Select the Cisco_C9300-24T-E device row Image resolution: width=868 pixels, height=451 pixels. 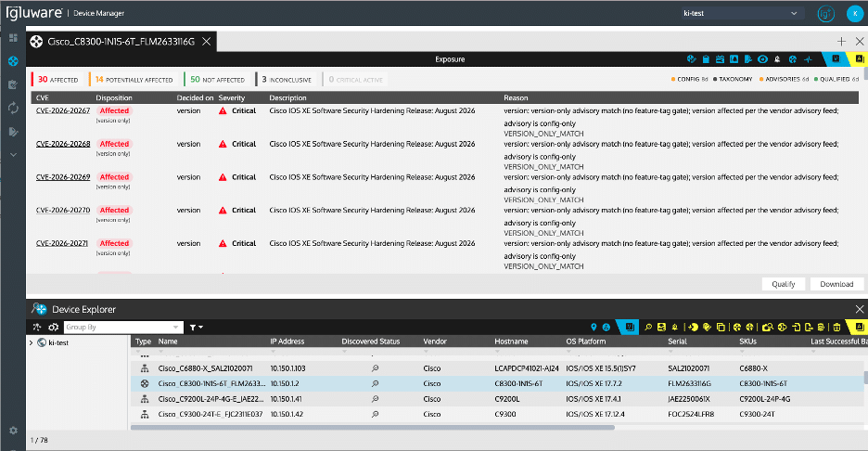coord(497,415)
